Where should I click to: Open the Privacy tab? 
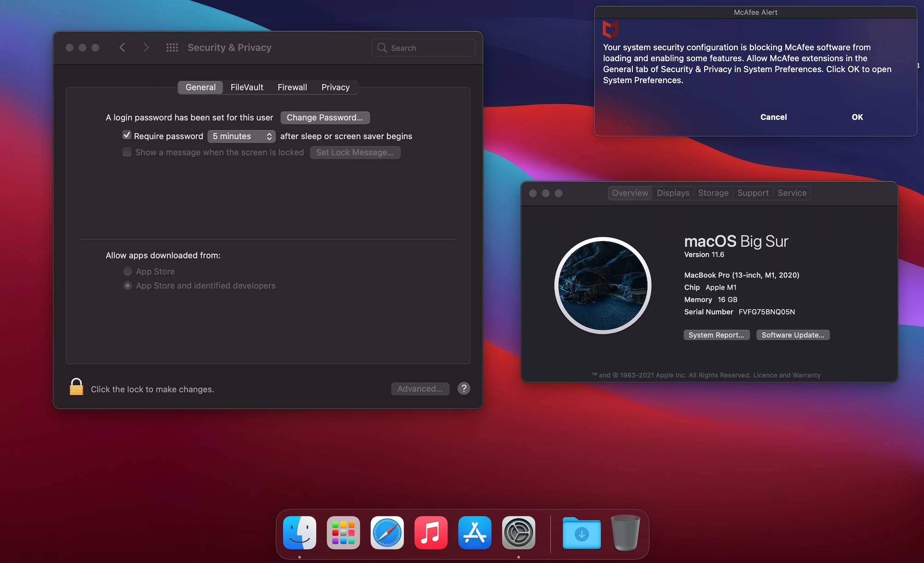[335, 87]
